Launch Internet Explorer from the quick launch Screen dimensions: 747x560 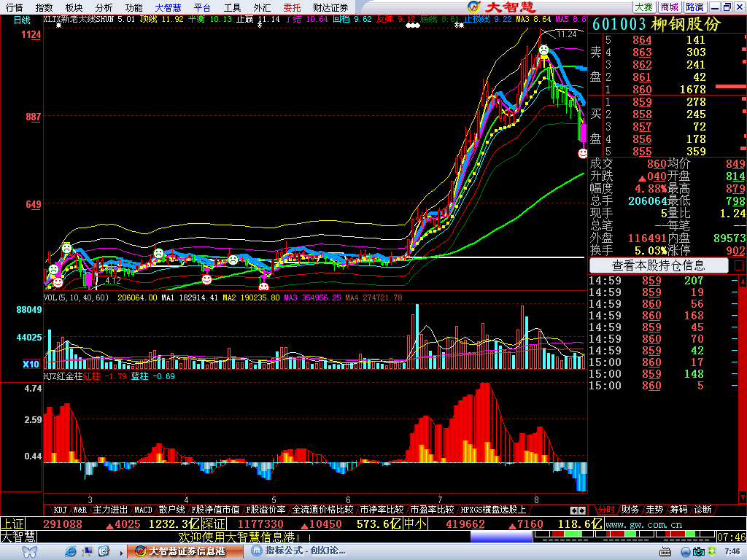click(71, 551)
